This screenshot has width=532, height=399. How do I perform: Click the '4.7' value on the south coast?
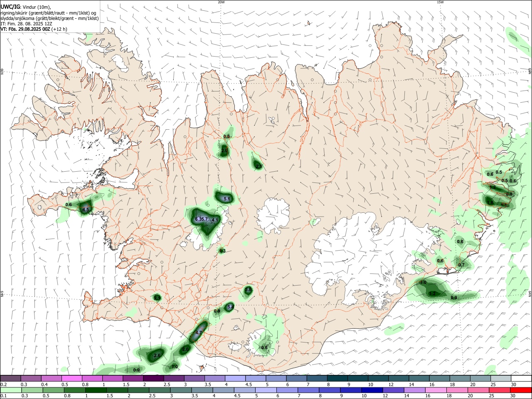coord(198,332)
